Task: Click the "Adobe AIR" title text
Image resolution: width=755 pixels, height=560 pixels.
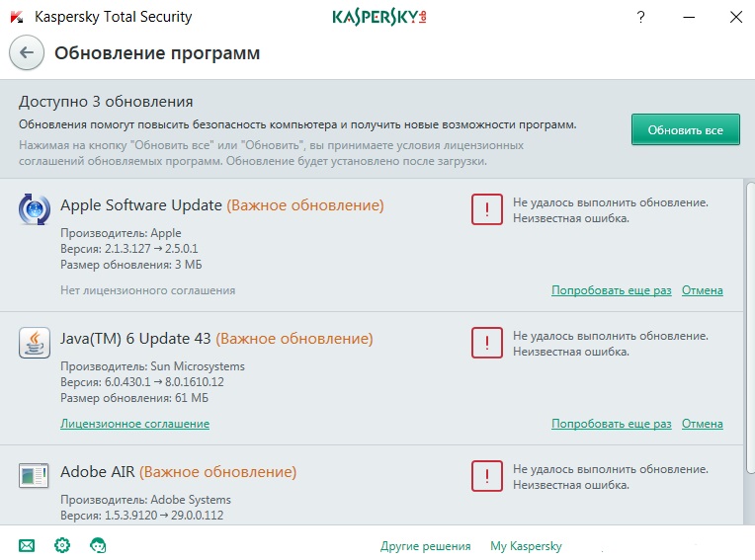Action: [97, 472]
